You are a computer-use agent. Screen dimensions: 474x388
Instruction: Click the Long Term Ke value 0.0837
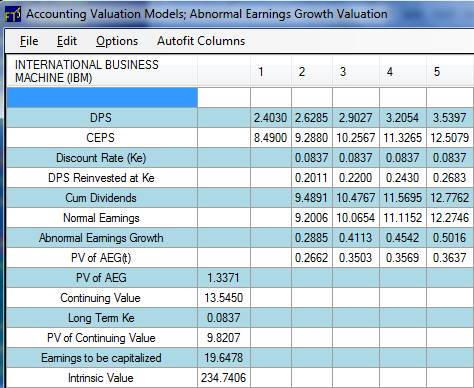pos(224,318)
